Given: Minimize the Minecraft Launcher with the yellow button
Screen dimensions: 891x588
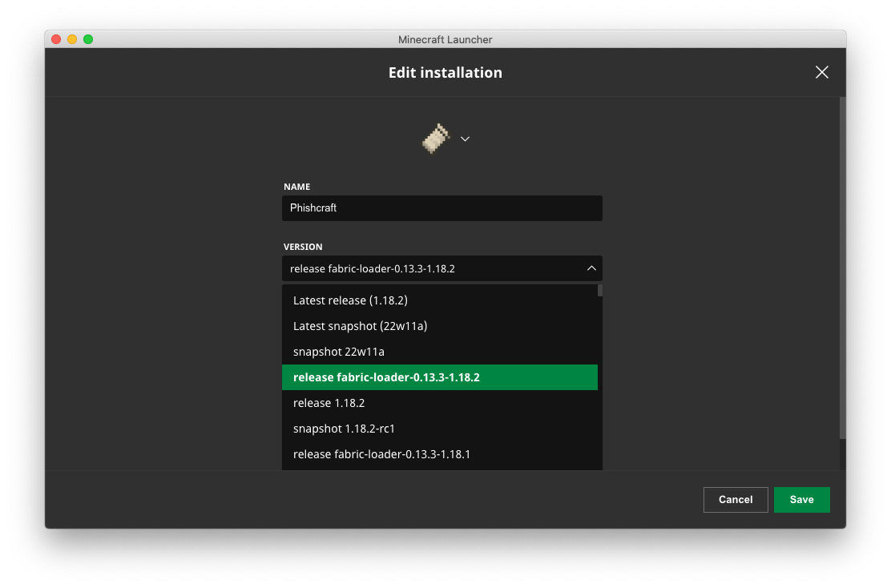Looking at the screenshot, I should pos(72,39).
